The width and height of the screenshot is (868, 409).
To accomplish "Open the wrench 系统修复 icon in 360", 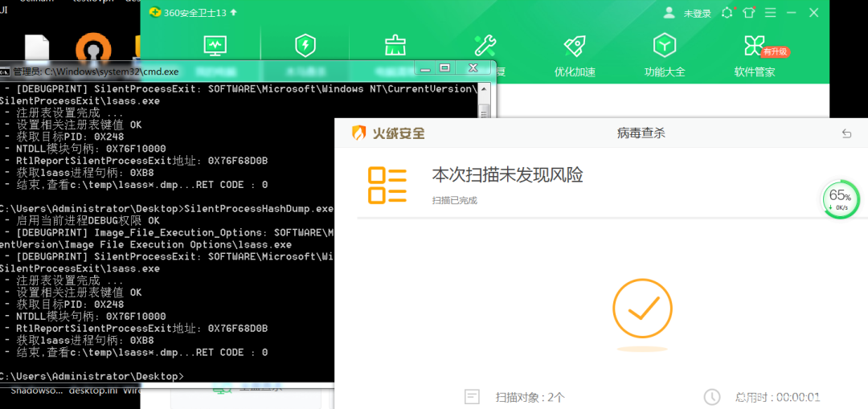I will (x=485, y=45).
